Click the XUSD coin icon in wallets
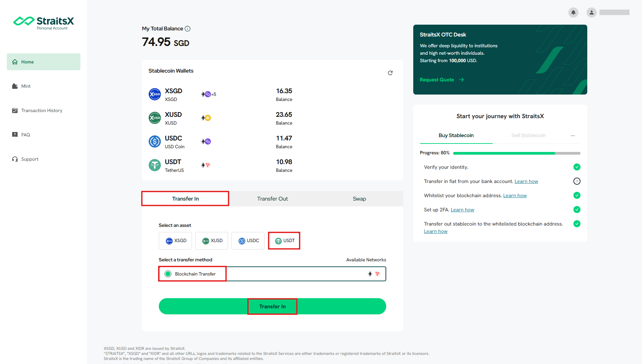The image size is (642, 364). point(155,118)
